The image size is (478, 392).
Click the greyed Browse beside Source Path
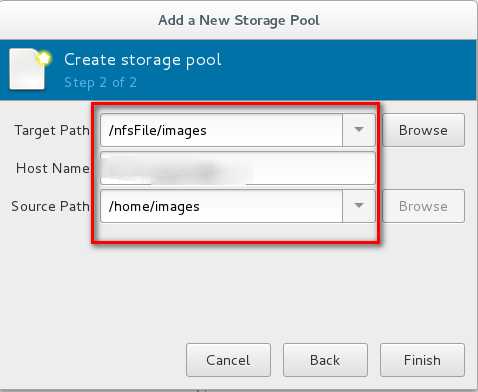click(423, 206)
